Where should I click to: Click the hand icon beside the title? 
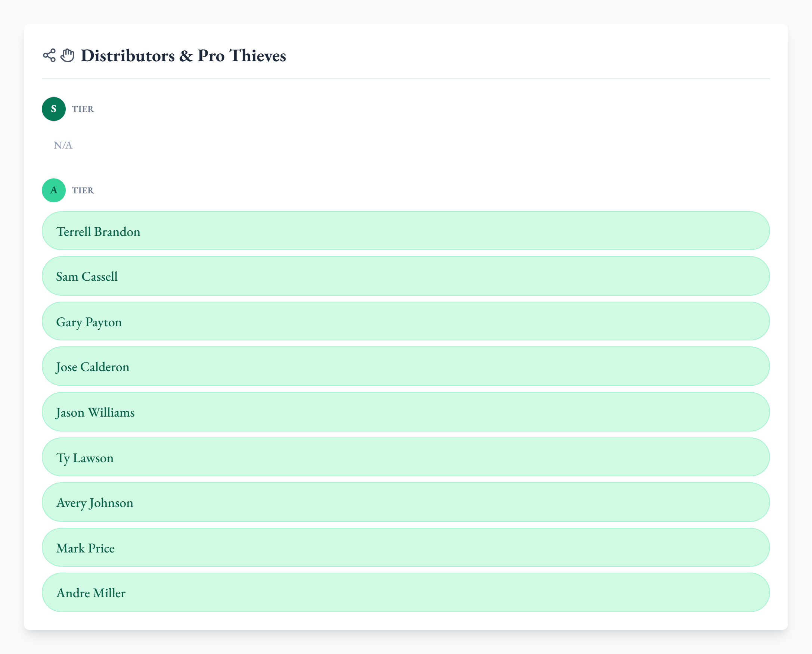(68, 55)
